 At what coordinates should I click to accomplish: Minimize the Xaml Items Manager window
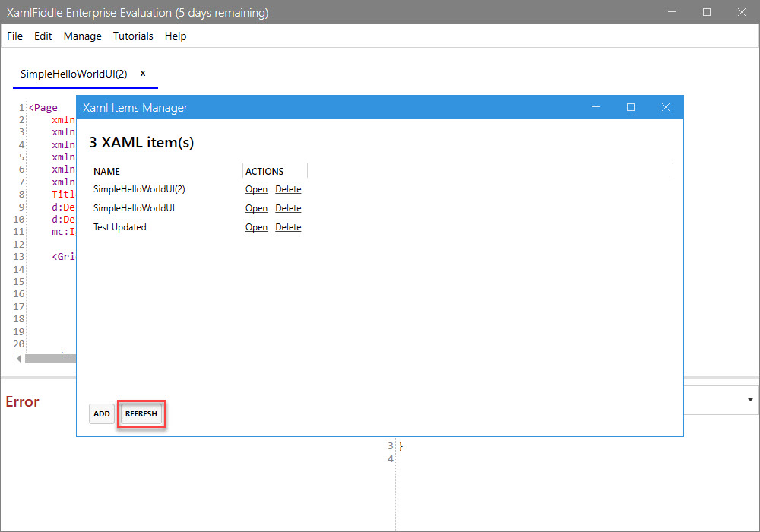(596, 107)
